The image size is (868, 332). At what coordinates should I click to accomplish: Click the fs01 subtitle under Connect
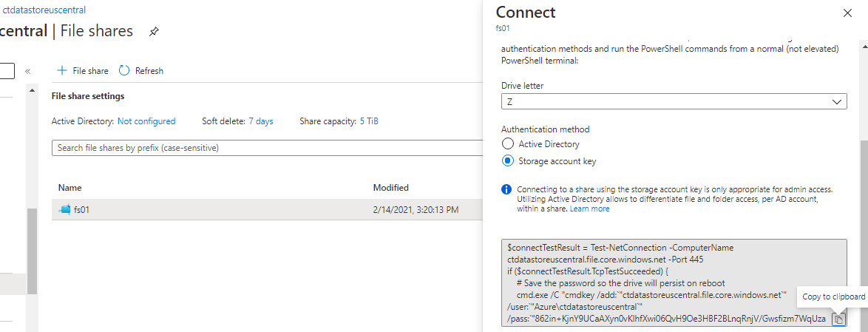tap(502, 27)
